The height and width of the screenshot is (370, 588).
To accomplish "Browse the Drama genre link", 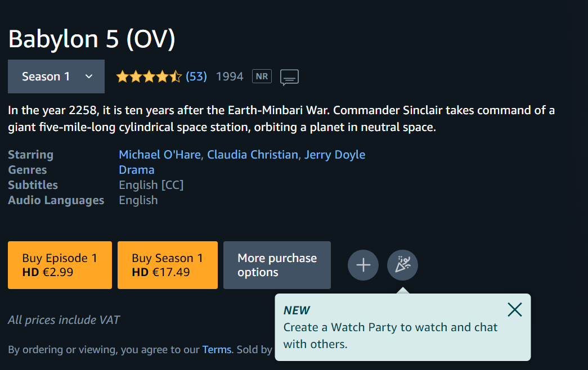I will click(x=137, y=170).
